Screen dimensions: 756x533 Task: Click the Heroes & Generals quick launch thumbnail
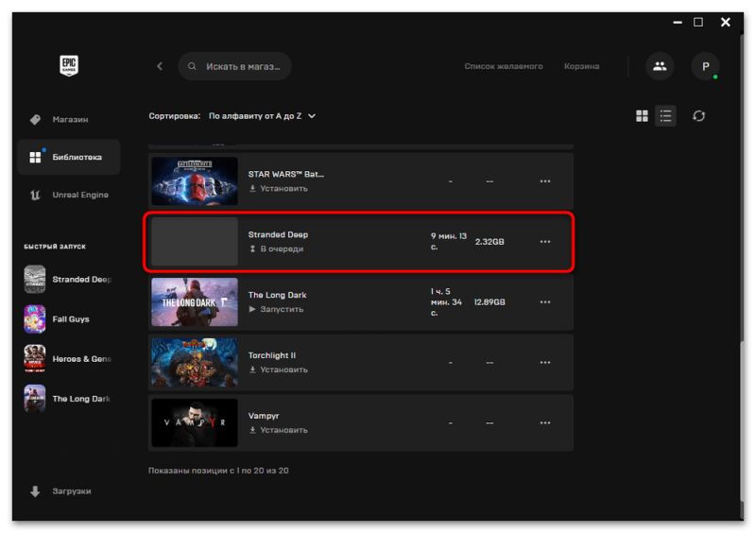click(x=35, y=359)
